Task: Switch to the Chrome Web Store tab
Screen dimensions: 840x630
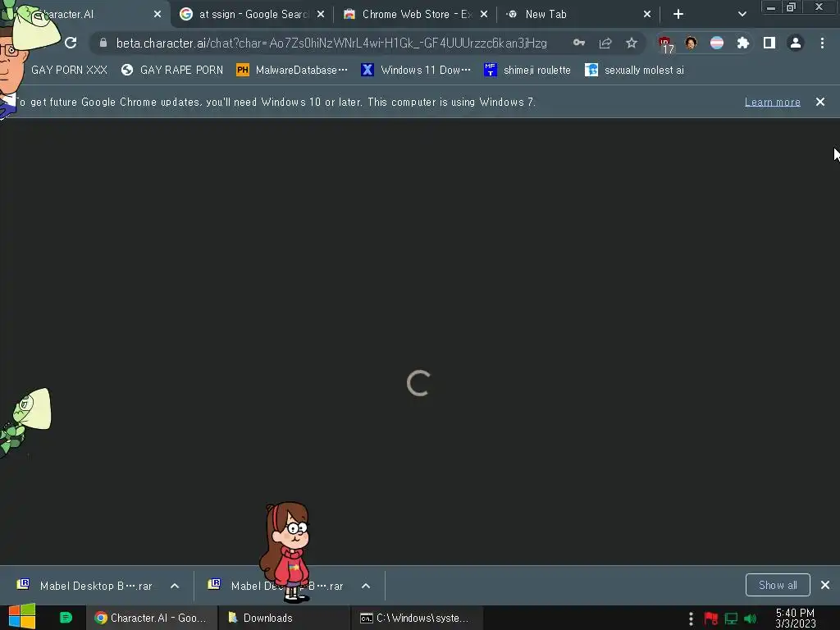Action: tap(416, 15)
